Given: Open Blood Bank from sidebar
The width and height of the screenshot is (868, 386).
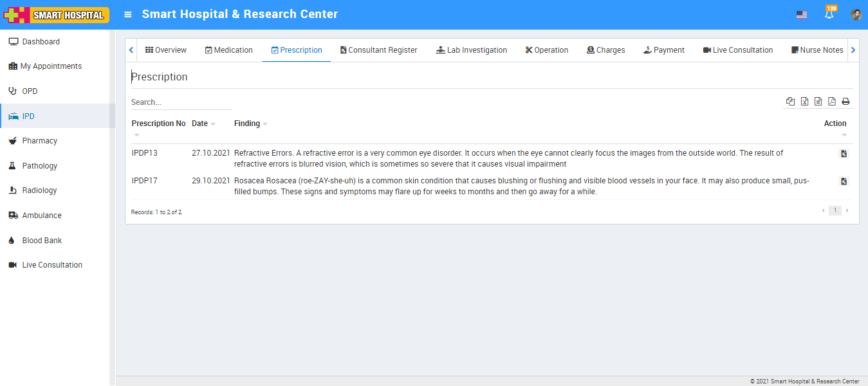Looking at the screenshot, I should 42,241.
